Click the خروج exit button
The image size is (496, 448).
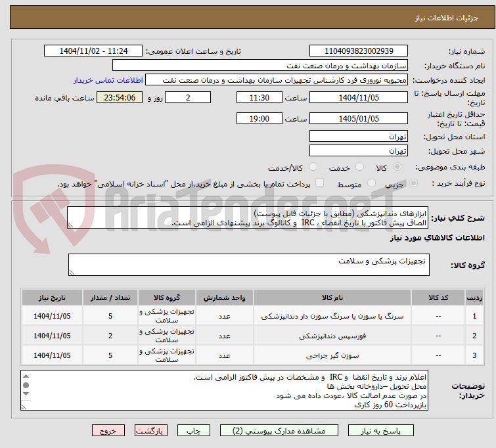pyautogui.click(x=108, y=431)
